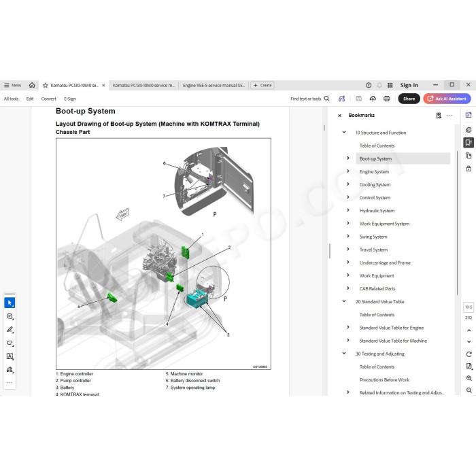Viewport: 476px width, 476px height.
Task: Click the upload to cloud icon
Action: (373, 99)
